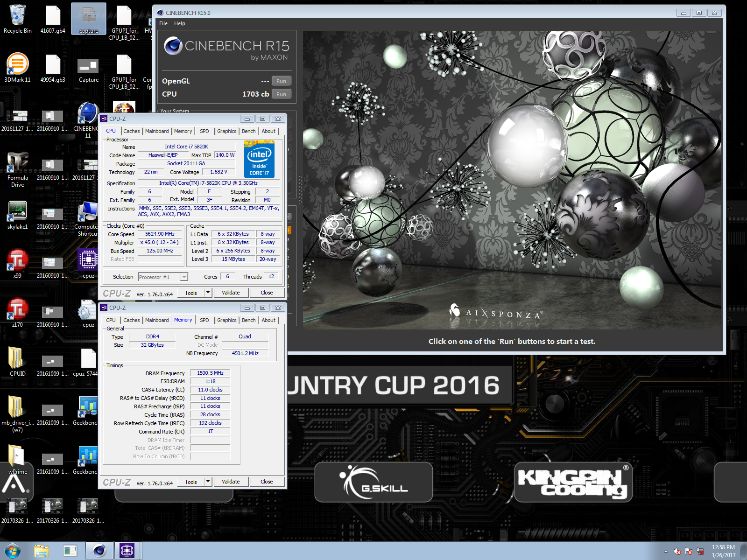Open About tab in top CPU-Z
747x560 pixels.
(268, 131)
